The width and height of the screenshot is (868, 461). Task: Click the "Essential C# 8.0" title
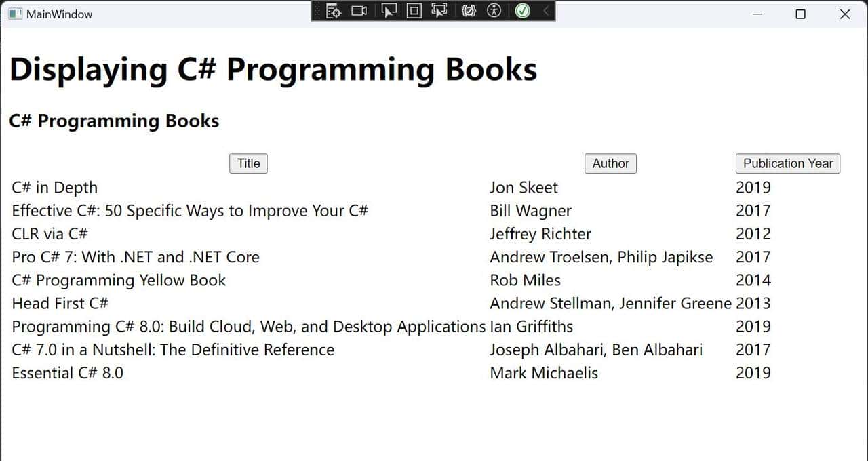[x=67, y=373]
